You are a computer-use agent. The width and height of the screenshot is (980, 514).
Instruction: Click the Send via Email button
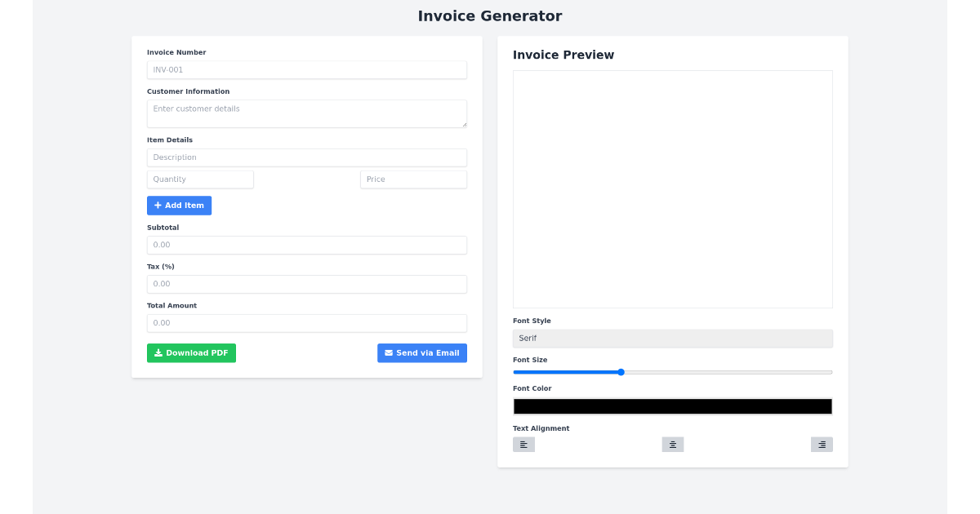click(x=422, y=352)
